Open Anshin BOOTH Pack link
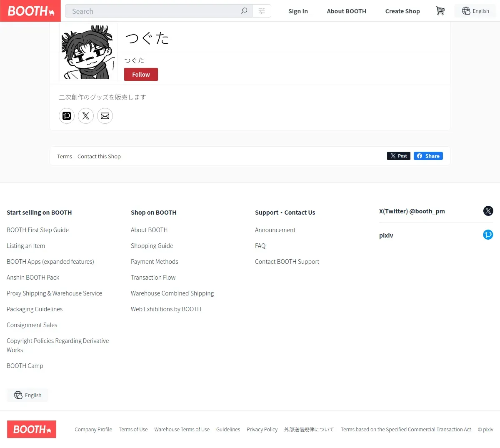Image resolution: width=500 pixels, height=448 pixels. pos(33,278)
